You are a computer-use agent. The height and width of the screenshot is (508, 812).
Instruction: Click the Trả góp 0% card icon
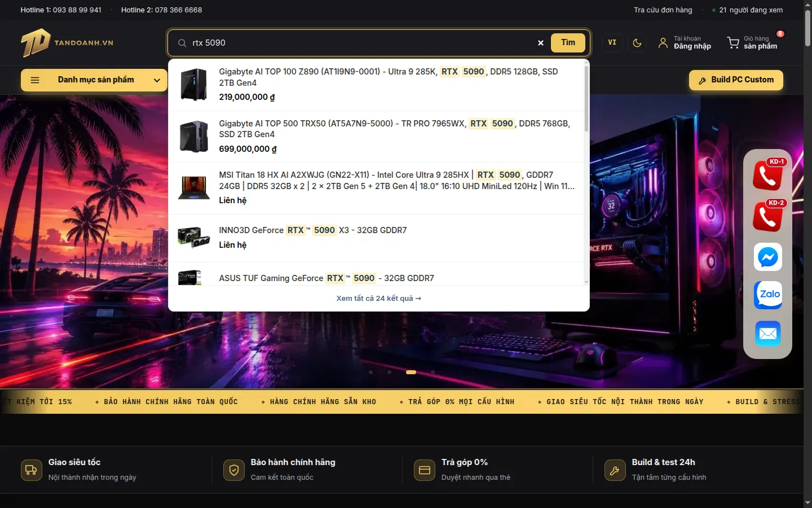pyautogui.click(x=425, y=470)
